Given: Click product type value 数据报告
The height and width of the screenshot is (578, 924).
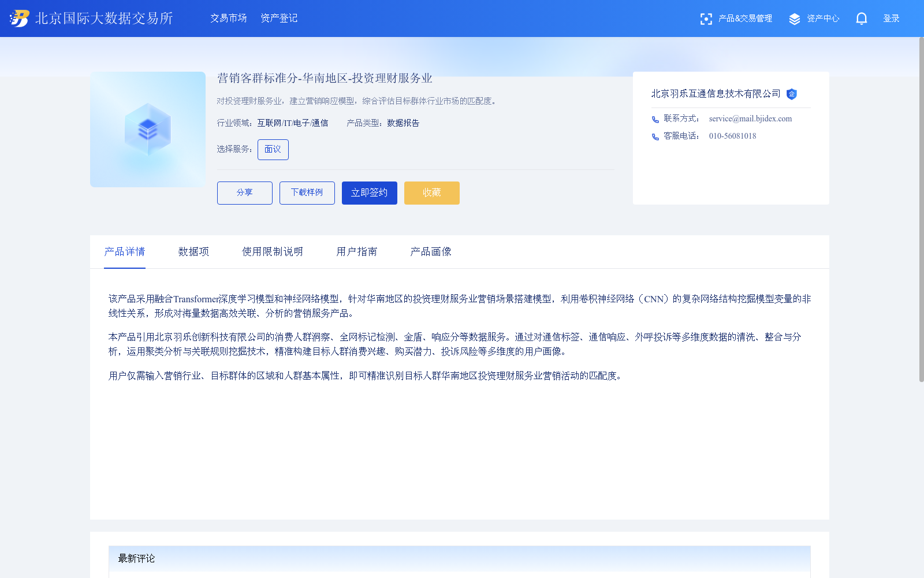Looking at the screenshot, I should pyautogui.click(x=403, y=123).
